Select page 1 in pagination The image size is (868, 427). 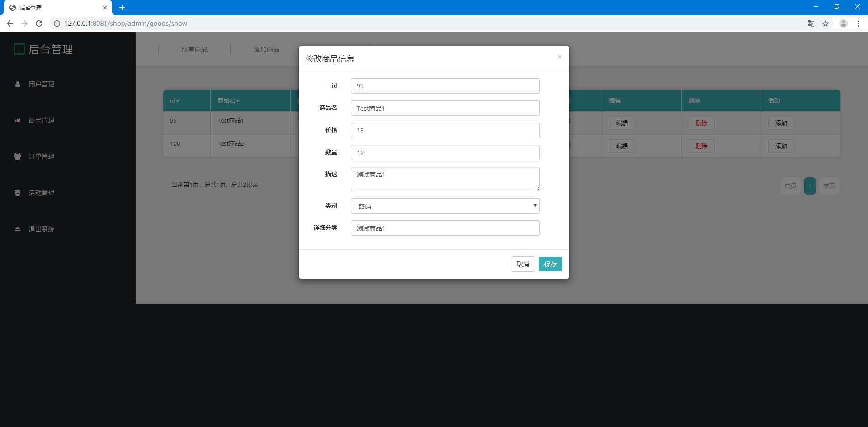(810, 186)
